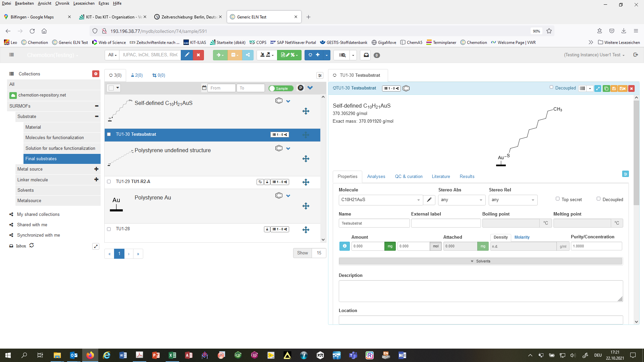Open the Literature tab

[x=441, y=177]
